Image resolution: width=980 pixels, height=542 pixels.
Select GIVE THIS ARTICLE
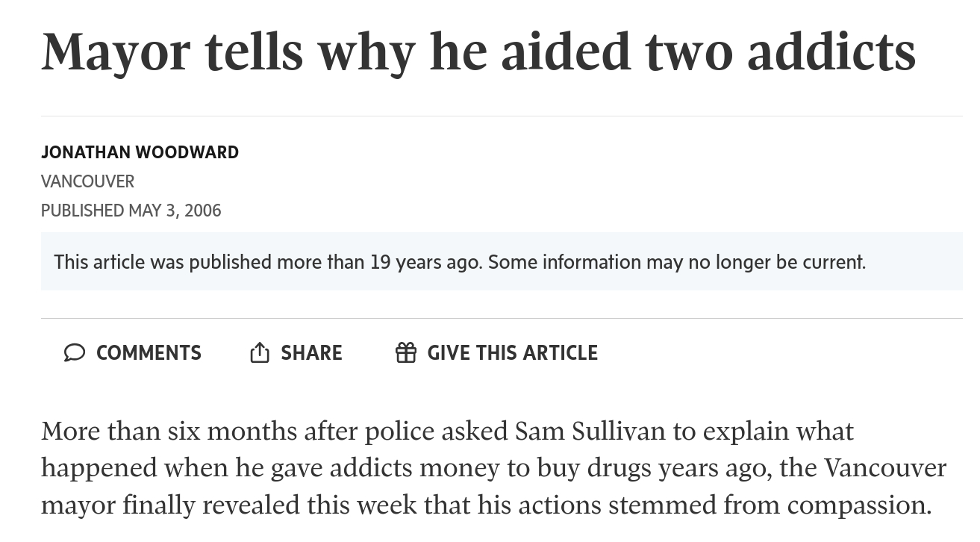pyautogui.click(x=512, y=352)
